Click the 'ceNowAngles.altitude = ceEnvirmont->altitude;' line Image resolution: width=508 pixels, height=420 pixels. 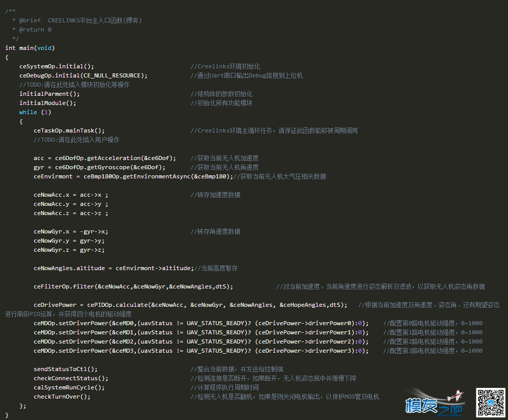[114, 268]
